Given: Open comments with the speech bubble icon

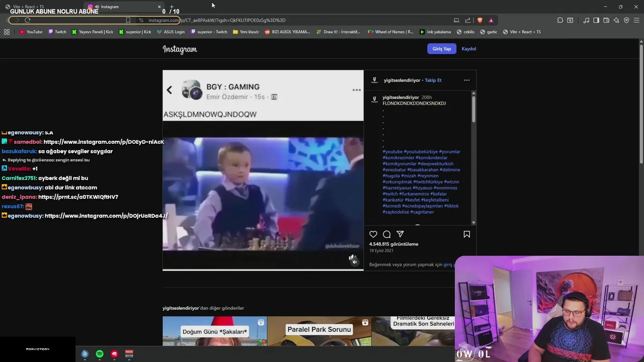Looking at the screenshot, I should [387, 234].
